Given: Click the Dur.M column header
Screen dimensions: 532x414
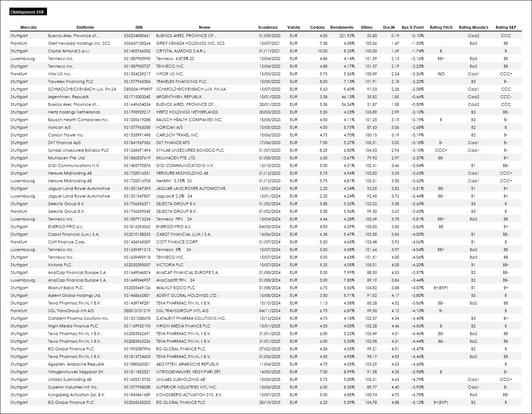Looking at the screenshot, I should [389, 27].
